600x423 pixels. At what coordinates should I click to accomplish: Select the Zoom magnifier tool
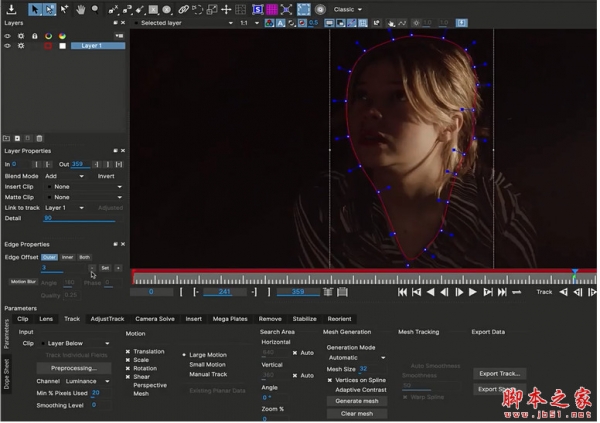[x=95, y=10]
